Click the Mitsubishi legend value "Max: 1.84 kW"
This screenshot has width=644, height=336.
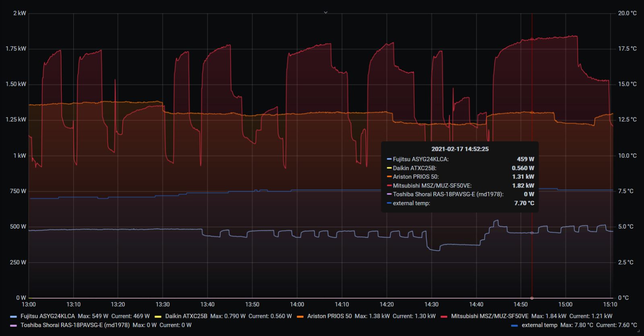[x=549, y=316]
